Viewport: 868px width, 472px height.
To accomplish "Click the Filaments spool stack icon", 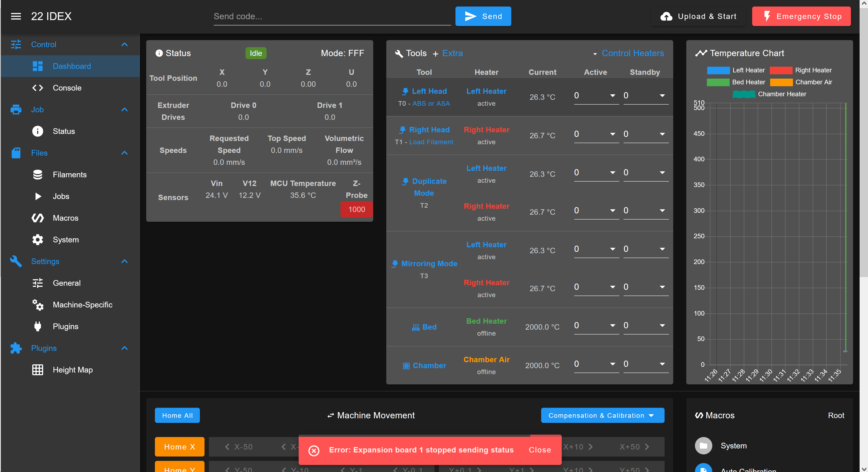I will click(x=38, y=174).
